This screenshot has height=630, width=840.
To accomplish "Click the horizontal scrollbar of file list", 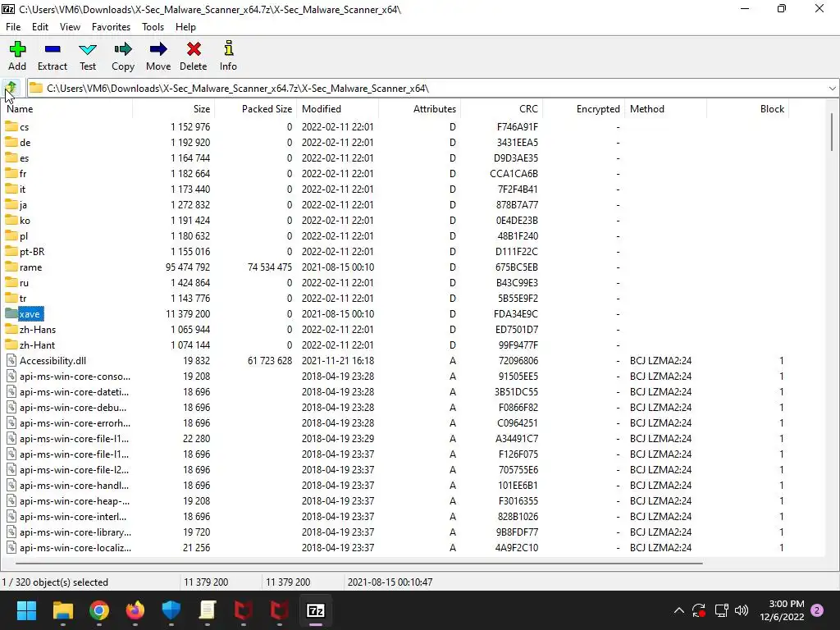I will pyautogui.click(x=359, y=563).
